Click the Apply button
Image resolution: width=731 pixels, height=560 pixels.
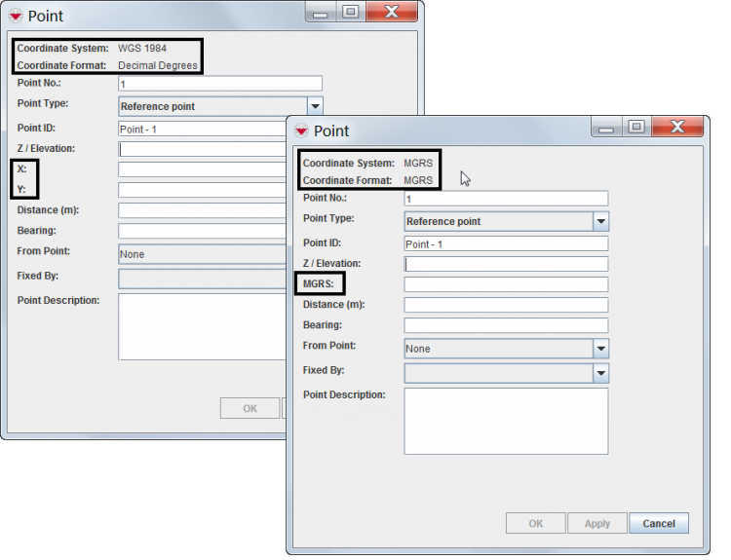click(596, 523)
